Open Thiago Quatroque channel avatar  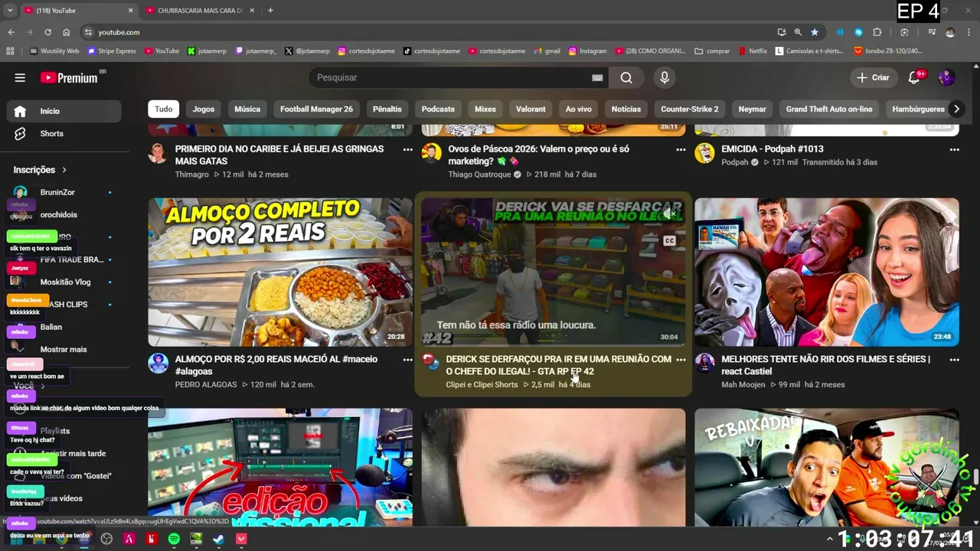click(x=431, y=153)
